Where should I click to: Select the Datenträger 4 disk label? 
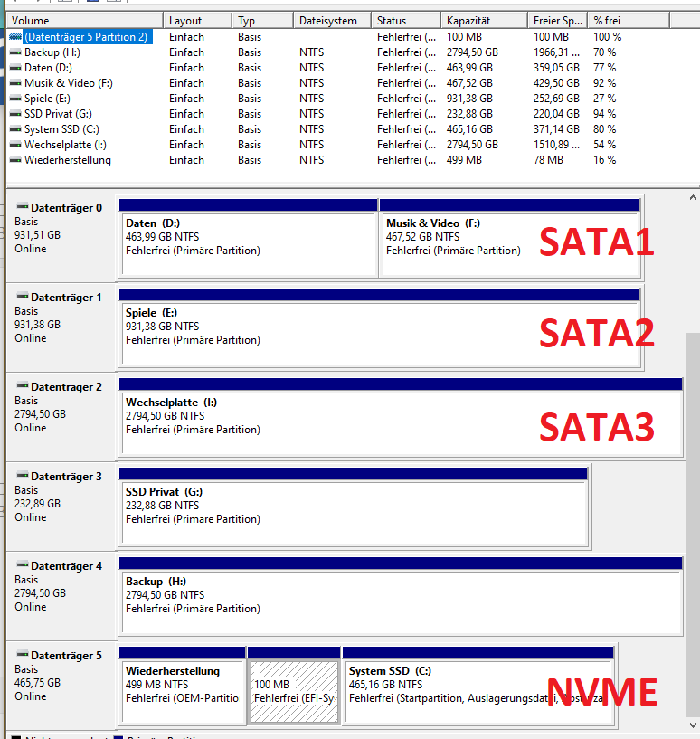(x=66, y=566)
